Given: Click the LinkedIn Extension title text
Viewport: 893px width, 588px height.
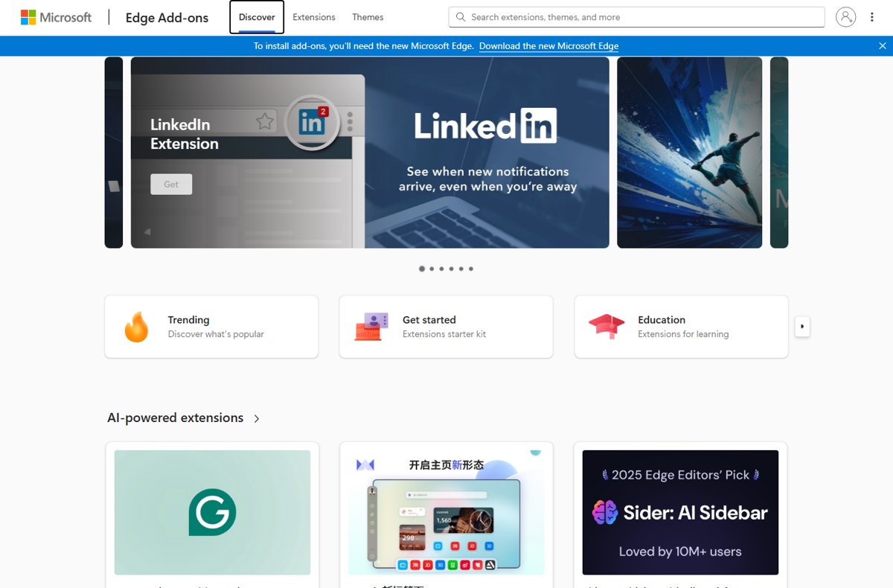Looking at the screenshot, I should [x=185, y=134].
